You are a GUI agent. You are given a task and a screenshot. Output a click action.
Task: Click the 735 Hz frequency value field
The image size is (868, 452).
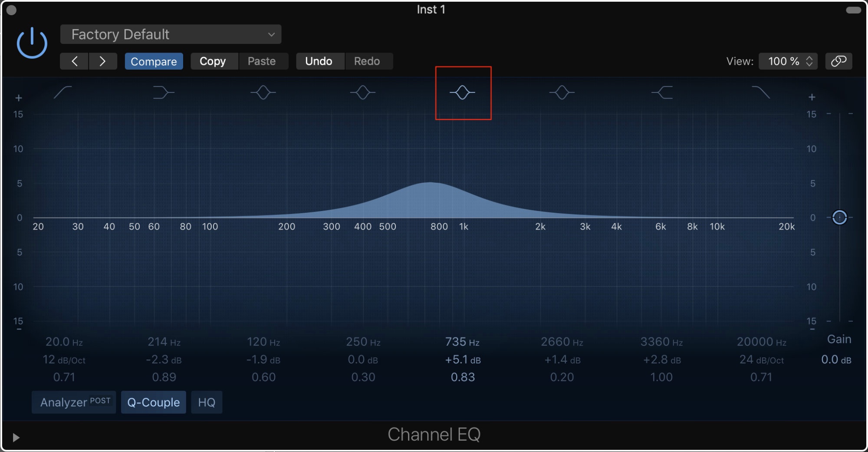click(x=462, y=342)
